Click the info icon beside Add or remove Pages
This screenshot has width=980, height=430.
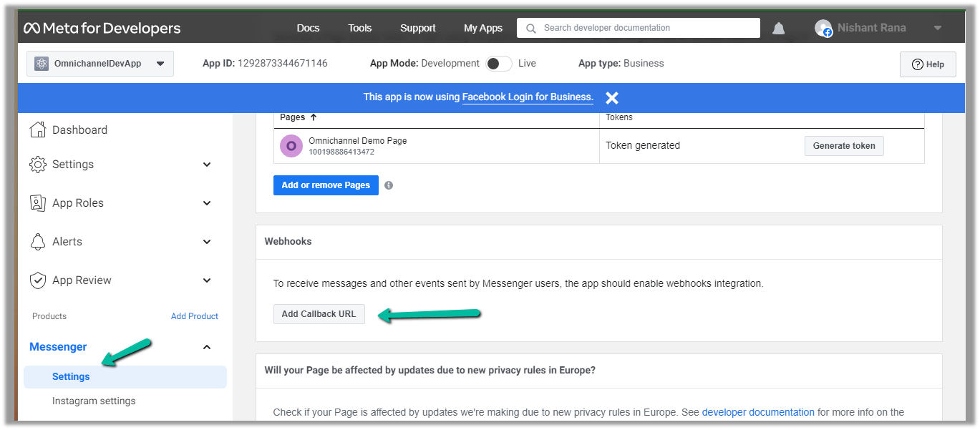[389, 185]
